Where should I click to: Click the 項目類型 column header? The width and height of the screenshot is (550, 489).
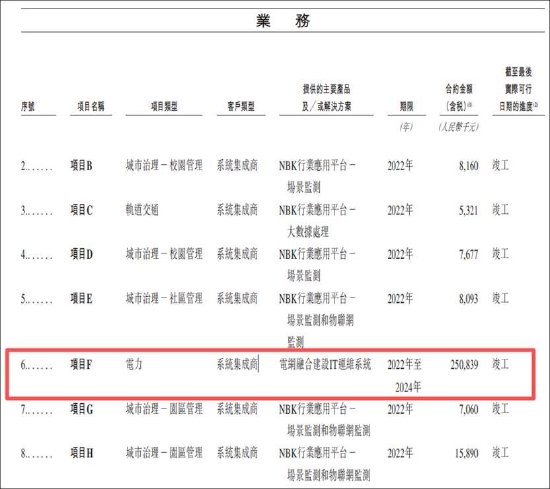click(164, 106)
